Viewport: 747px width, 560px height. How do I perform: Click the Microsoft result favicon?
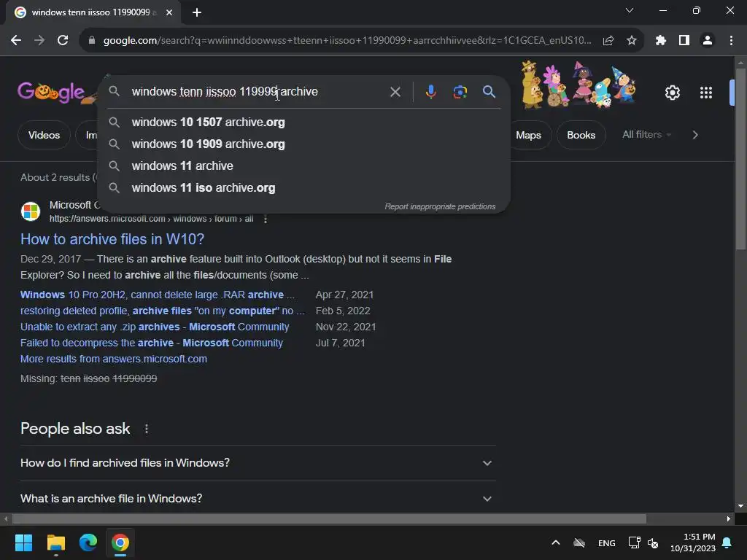(31, 211)
